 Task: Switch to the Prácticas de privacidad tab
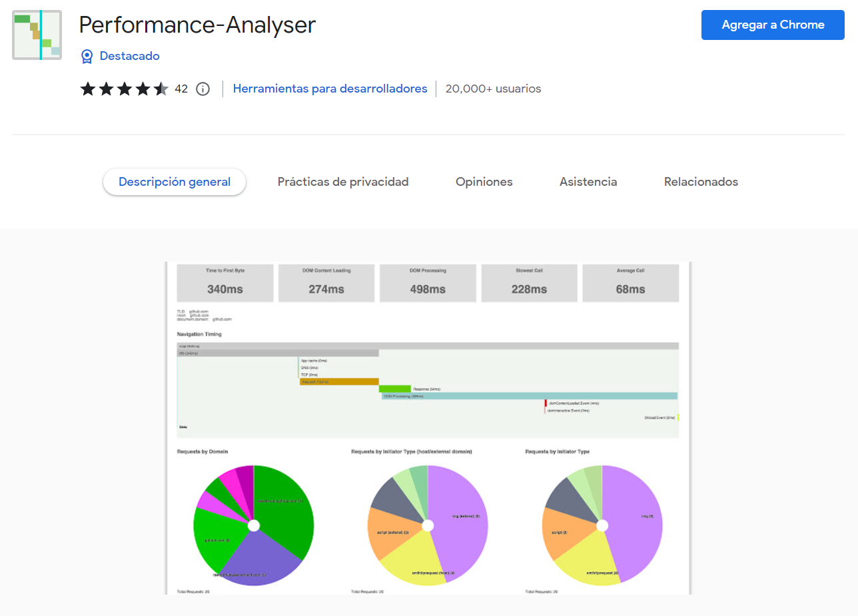pyautogui.click(x=343, y=182)
